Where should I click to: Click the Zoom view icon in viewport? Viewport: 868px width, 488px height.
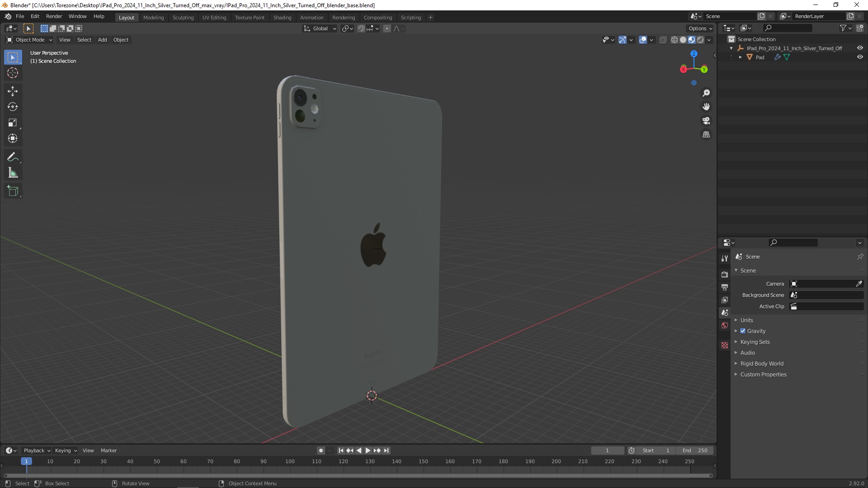point(706,93)
